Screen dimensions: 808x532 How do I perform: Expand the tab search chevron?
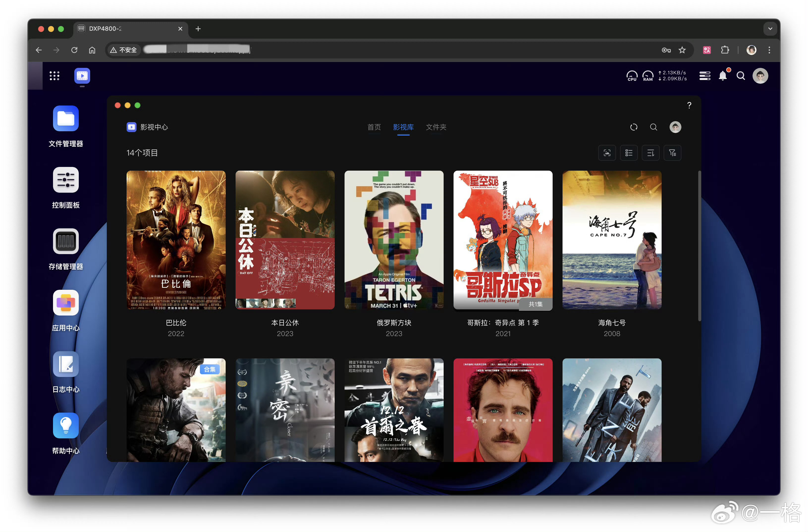(770, 29)
